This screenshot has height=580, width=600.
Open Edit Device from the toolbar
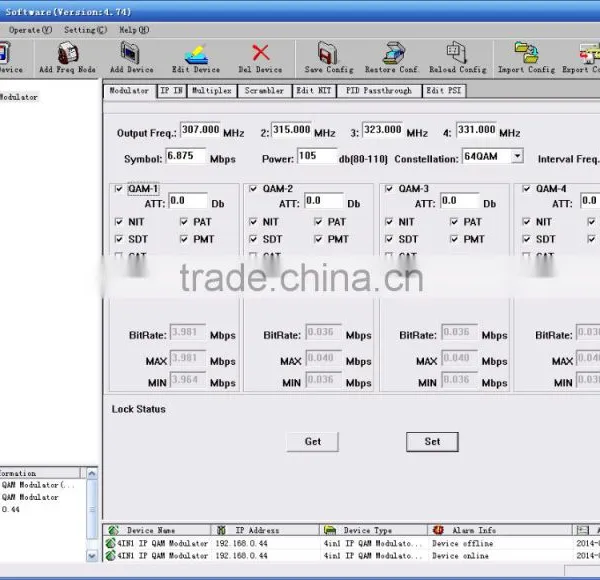196,54
